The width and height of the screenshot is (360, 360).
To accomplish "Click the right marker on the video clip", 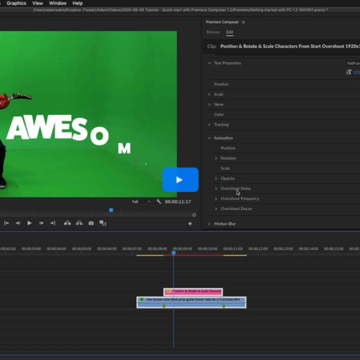I will point(224,306).
